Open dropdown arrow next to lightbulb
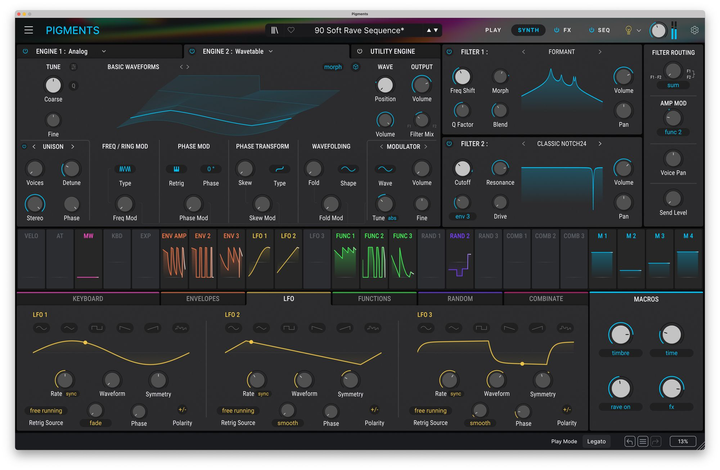Viewport: 720px width, 470px height. pyautogui.click(x=638, y=31)
